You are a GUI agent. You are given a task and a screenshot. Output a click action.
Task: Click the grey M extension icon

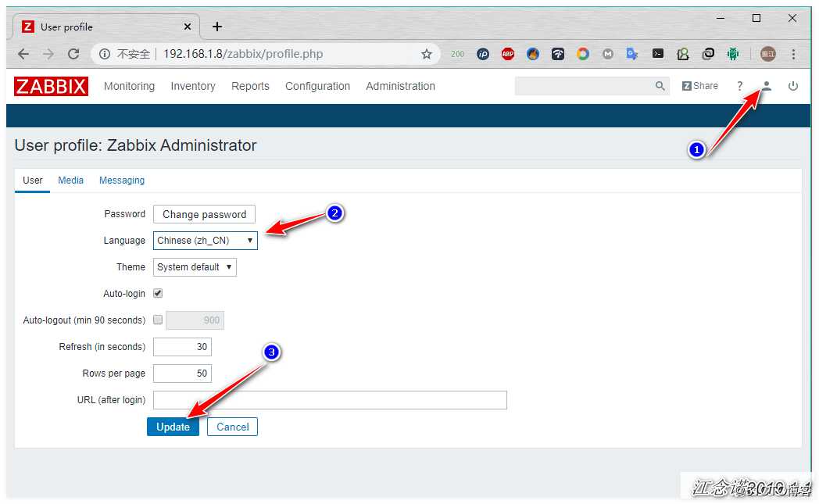click(607, 54)
